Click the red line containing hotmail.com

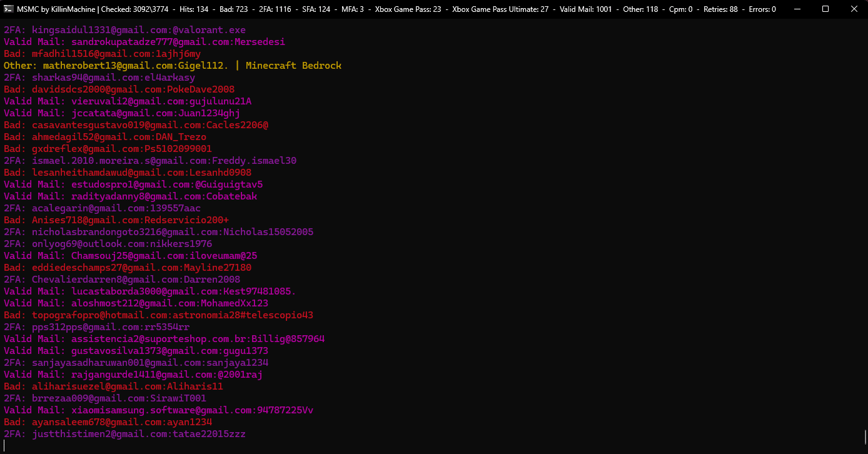pos(158,315)
